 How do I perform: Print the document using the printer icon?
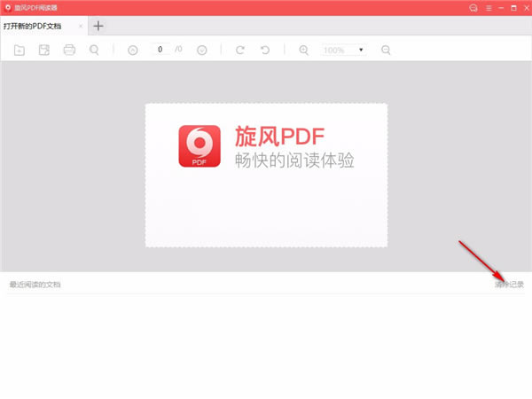pyautogui.click(x=69, y=50)
